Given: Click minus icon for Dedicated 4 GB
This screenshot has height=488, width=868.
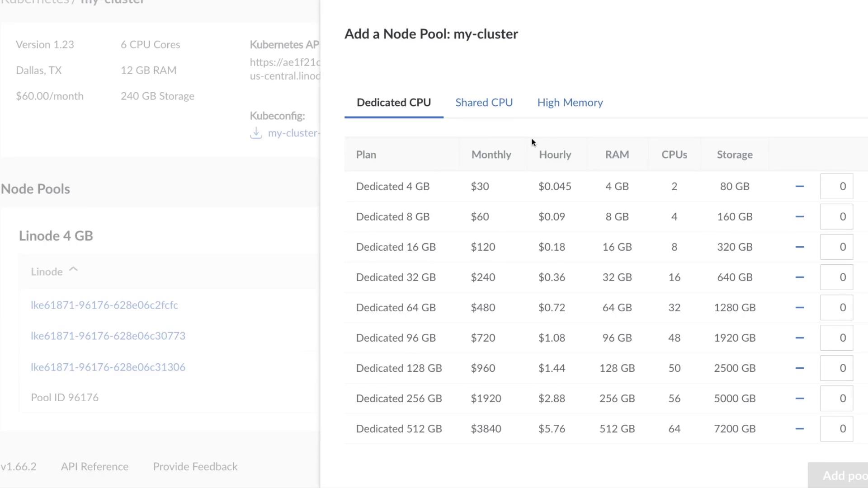Looking at the screenshot, I should pyautogui.click(x=799, y=187).
